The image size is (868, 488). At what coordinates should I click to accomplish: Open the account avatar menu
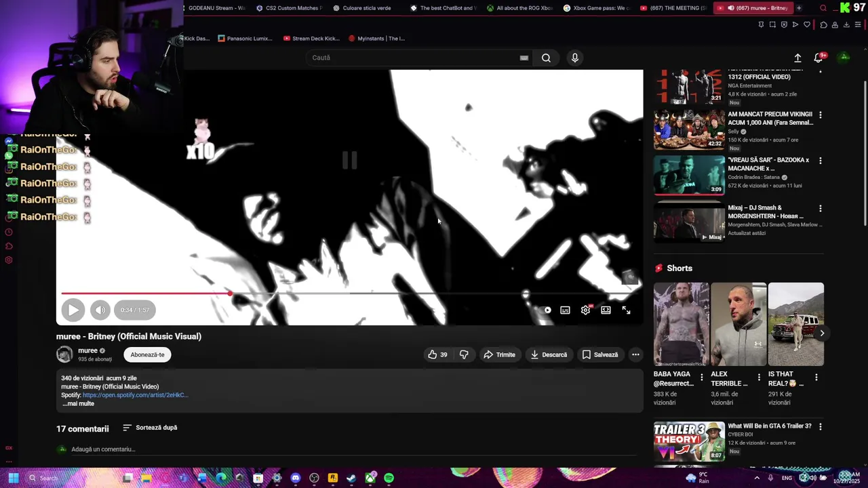(x=844, y=58)
